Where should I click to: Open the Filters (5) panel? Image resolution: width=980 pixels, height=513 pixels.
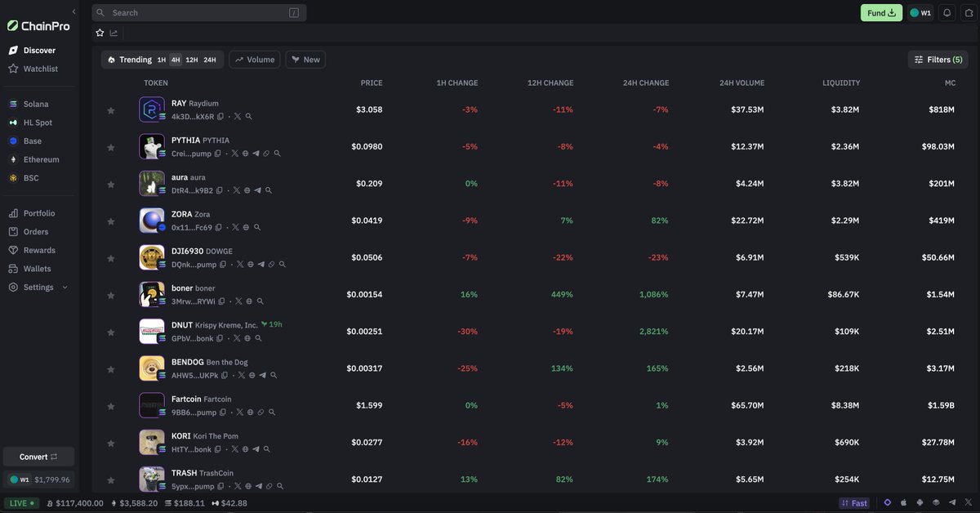938,60
